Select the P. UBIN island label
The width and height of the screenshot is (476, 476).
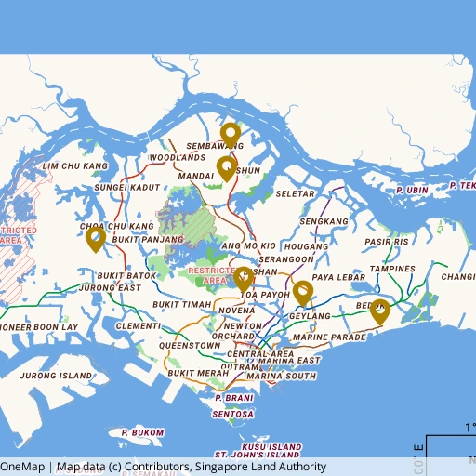click(x=413, y=191)
